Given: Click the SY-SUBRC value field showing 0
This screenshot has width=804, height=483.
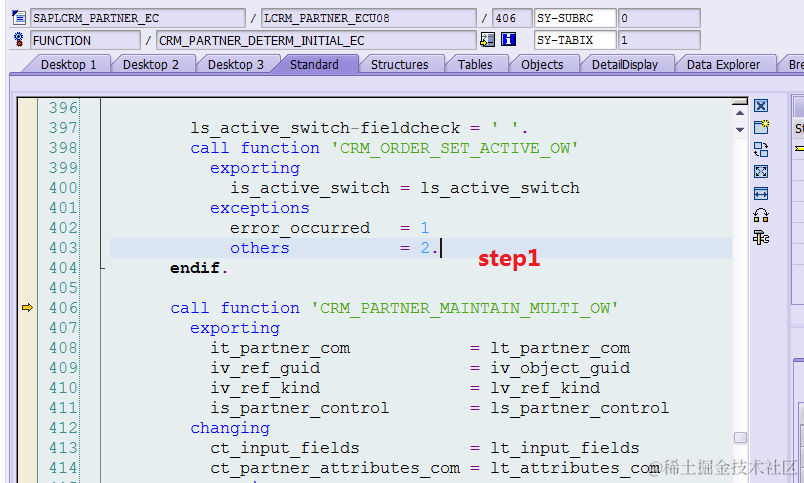Looking at the screenshot, I should click(659, 18).
